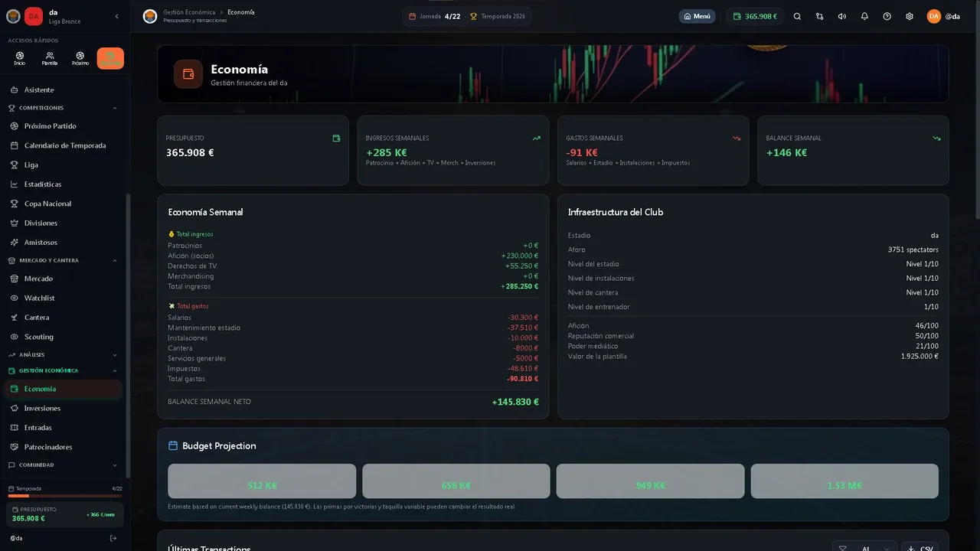The width and height of the screenshot is (980, 551).
Task: Open Estadísticas in the sidebar
Action: 62,184
